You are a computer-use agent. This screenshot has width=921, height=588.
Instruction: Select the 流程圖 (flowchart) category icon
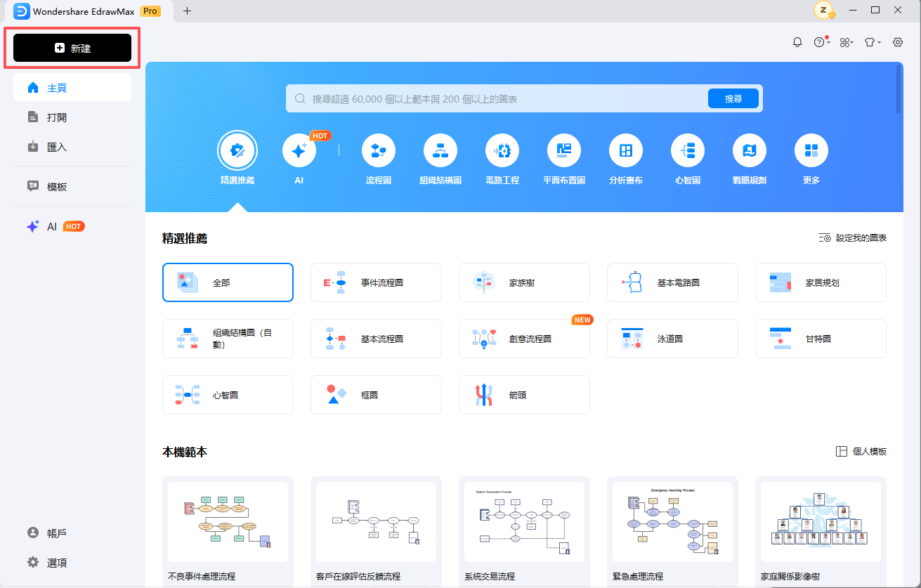pos(379,150)
